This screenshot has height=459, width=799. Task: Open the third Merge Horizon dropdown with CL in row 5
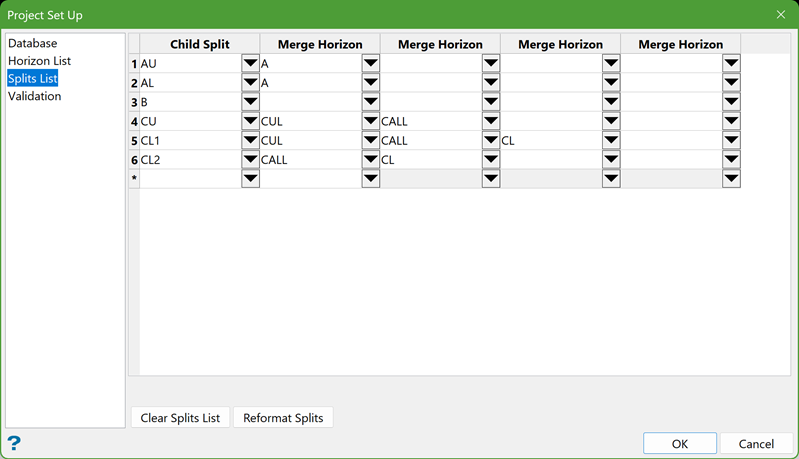coord(611,140)
